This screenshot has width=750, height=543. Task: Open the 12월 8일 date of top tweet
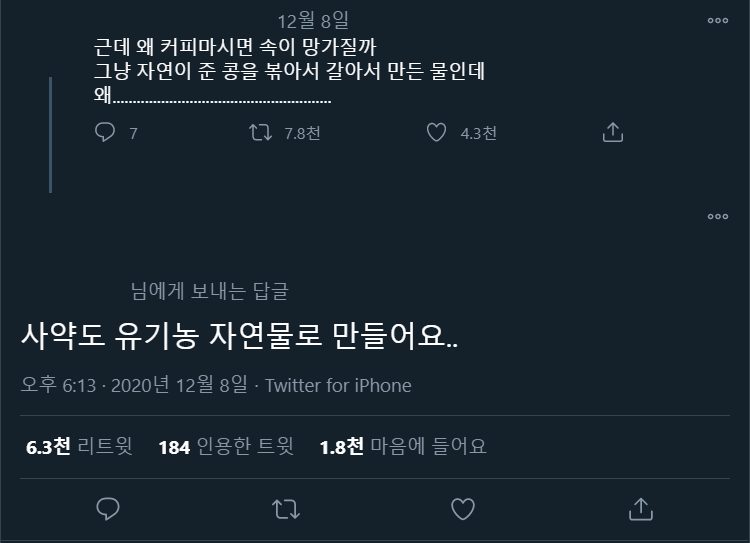coord(312,20)
